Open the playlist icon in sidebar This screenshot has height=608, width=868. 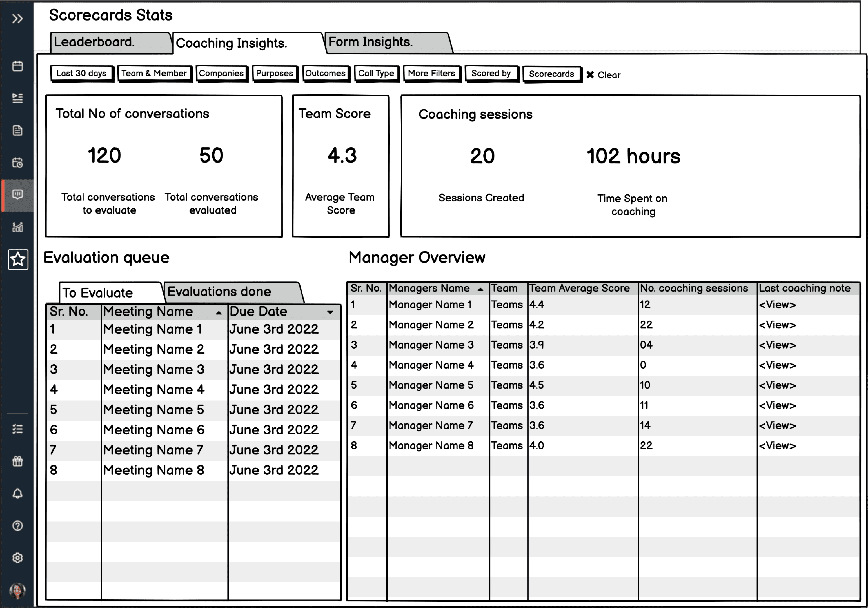point(17,98)
